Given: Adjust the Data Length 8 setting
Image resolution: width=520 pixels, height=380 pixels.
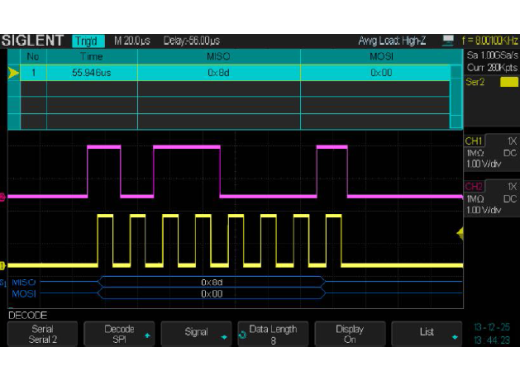Looking at the screenshot, I should point(273,334).
